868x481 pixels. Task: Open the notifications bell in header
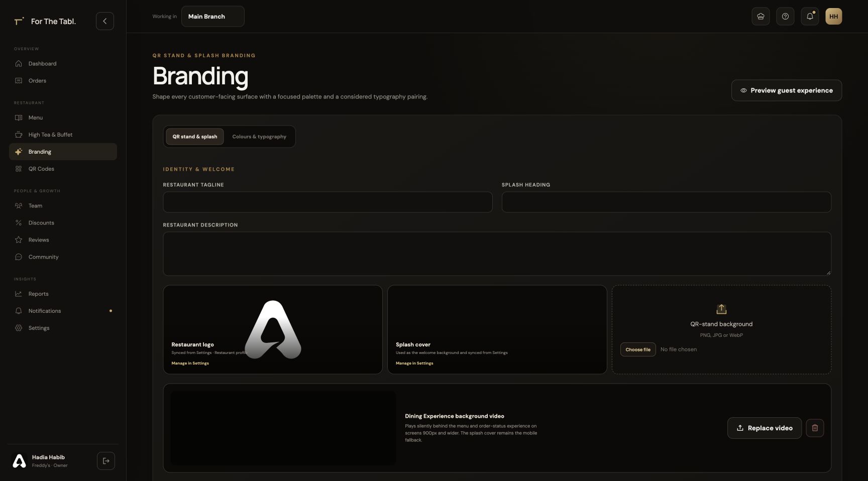(x=810, y=17)
